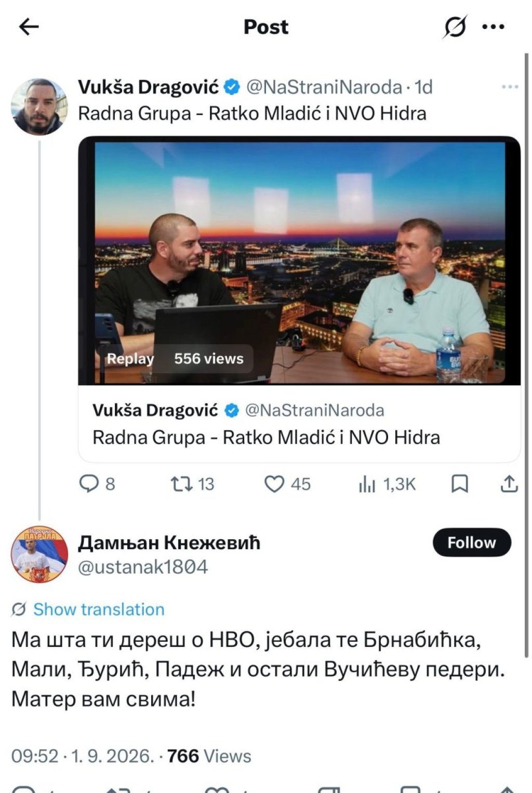Viewport: 532px width, 793px height.
Task: Share the post with the upload icon
Action: (509, 484)
